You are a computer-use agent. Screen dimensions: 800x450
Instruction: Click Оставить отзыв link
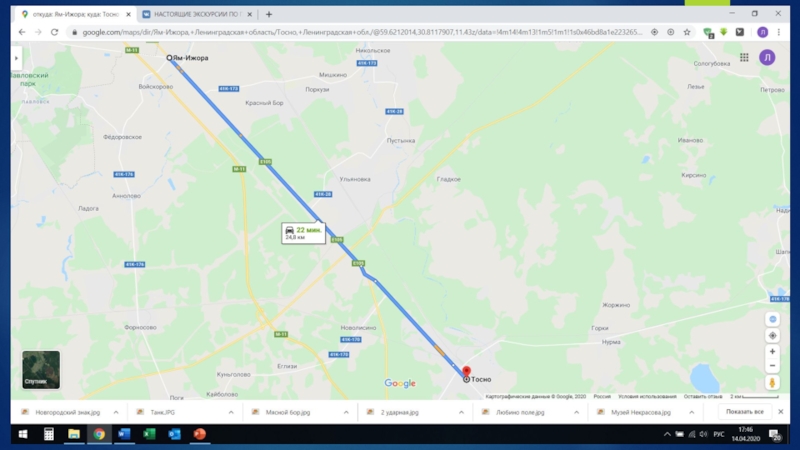pos(703,396)
